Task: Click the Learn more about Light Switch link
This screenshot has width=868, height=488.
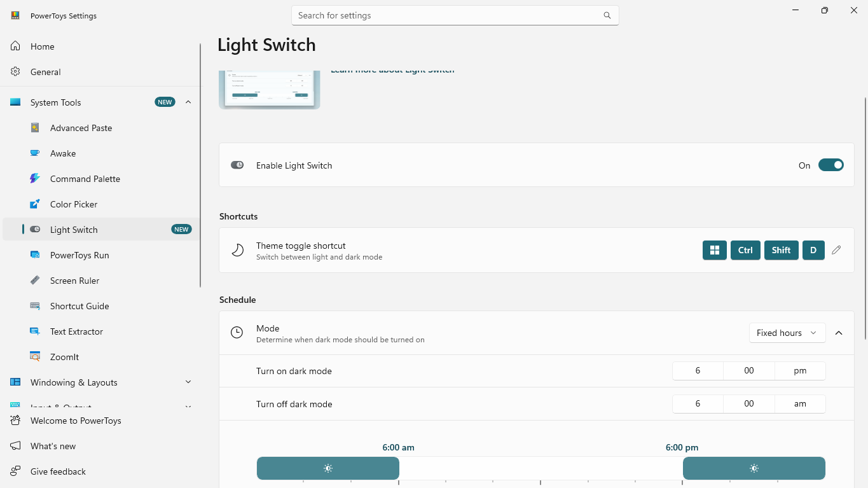Action: [x=392, y=70]
